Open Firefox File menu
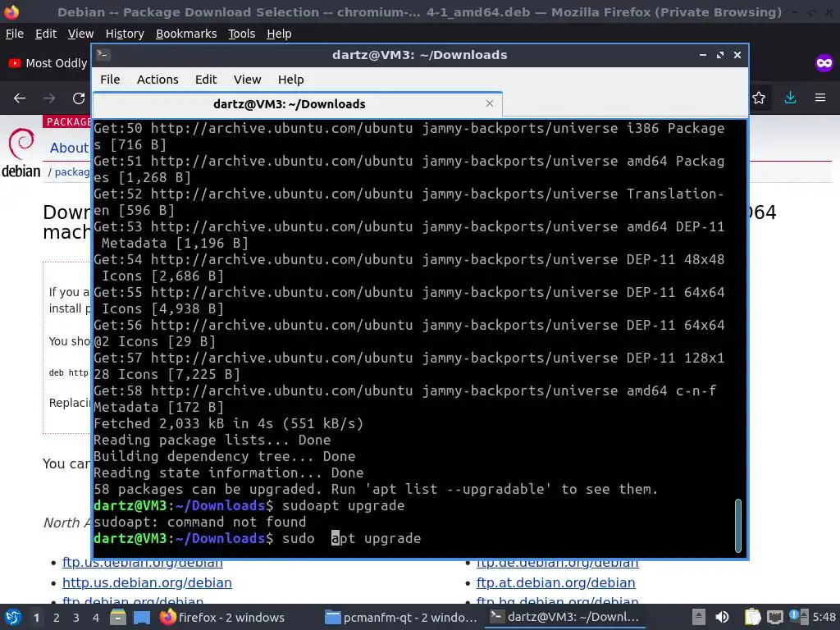The height and width of the screenshot is (630, 840). tap(15, 34)
